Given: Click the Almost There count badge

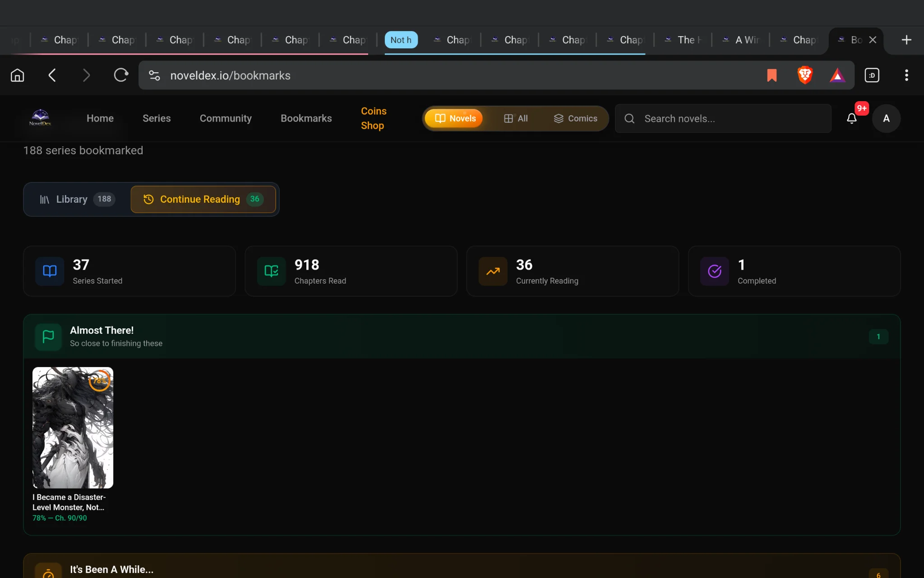Looking at the screenshot, I should tap(878, 336).
